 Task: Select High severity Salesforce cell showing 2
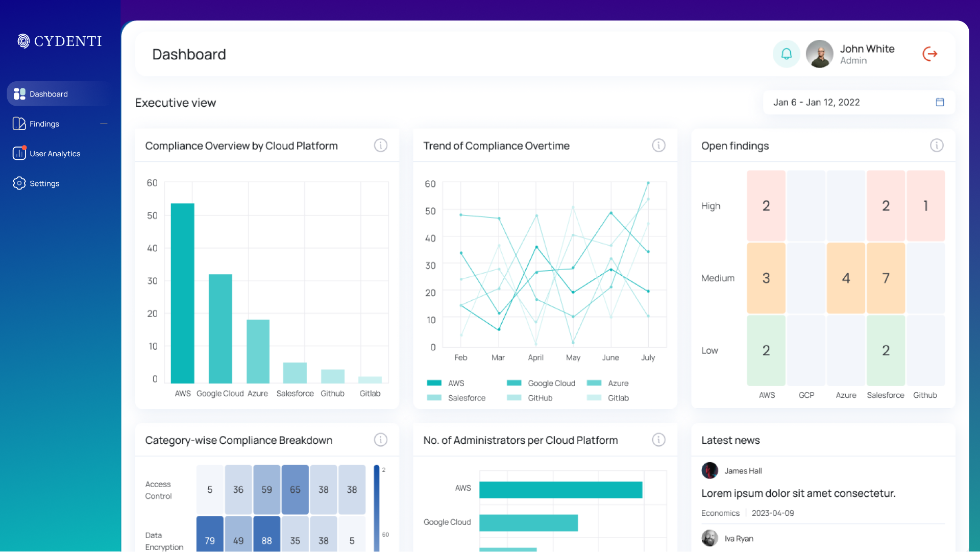(886, 206)
